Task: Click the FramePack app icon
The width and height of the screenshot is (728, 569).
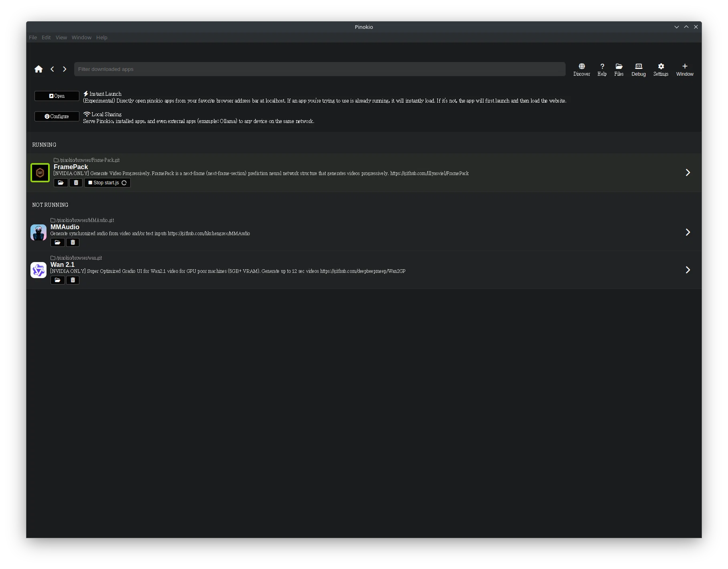Action: pyautogui.click(x=40, y=173)
